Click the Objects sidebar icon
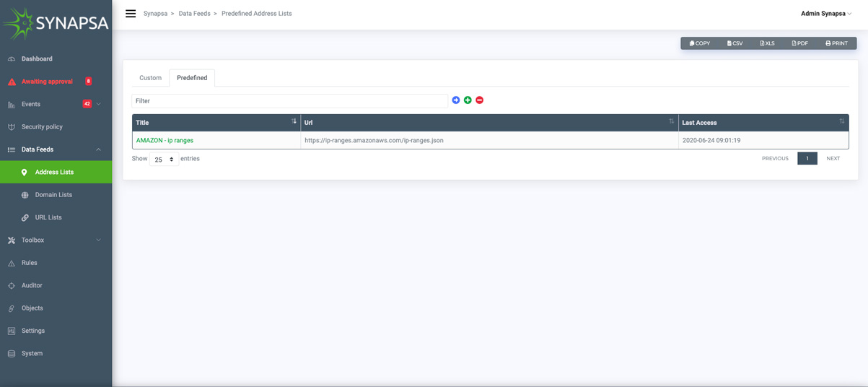 (12, 308)
